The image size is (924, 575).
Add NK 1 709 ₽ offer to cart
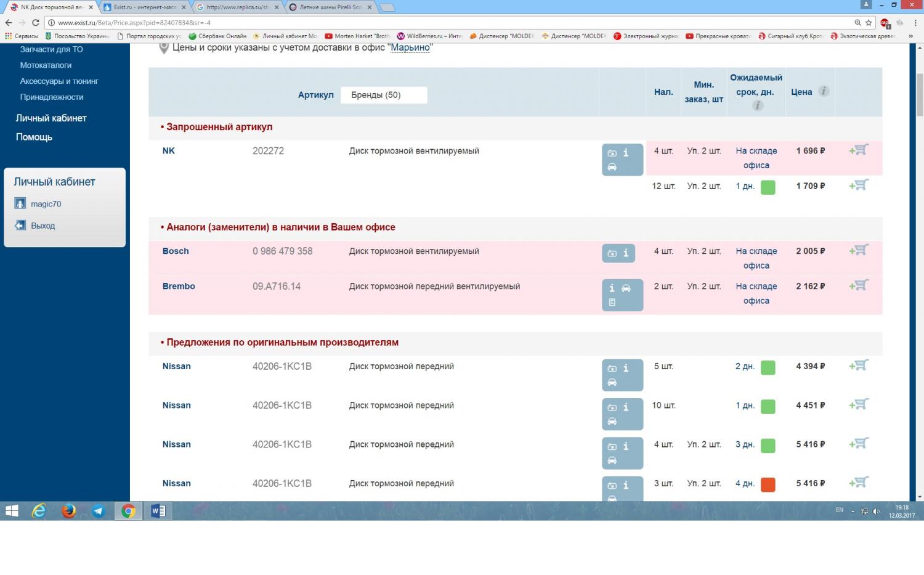click(x=859, y=185)
